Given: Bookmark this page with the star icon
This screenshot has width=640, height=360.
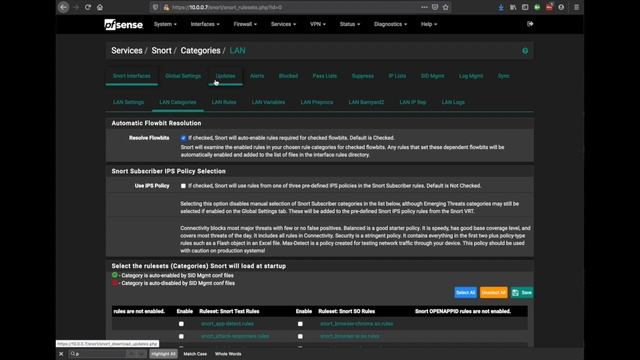Looking at the screenshot, I should point(446,7).
